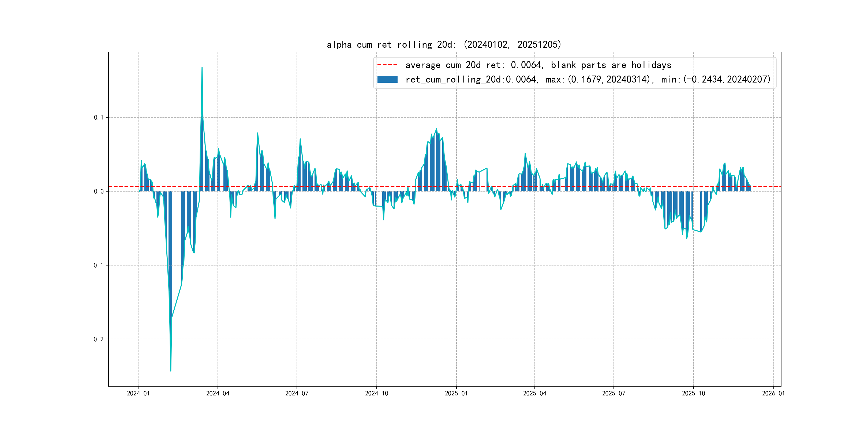Click the chart title text

[444, 44]
